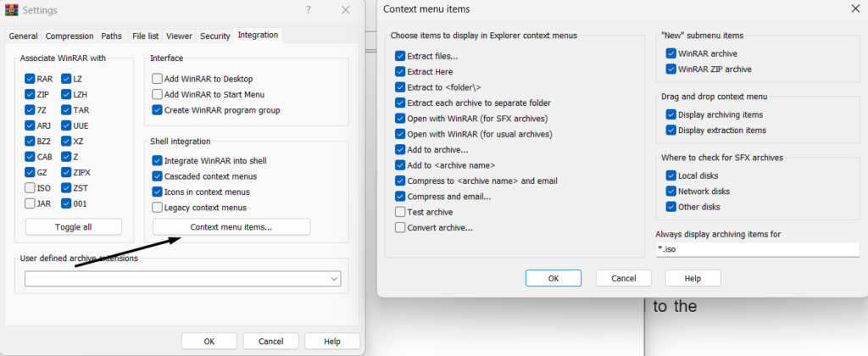Expand the user defined archive extensions dropdown
The image size is (868, 356).
334,279
